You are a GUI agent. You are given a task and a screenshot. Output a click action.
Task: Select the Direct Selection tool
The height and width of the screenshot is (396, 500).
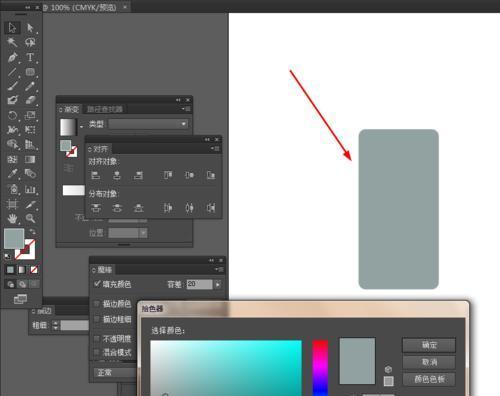pyautogui.click(x=30, y=28)
